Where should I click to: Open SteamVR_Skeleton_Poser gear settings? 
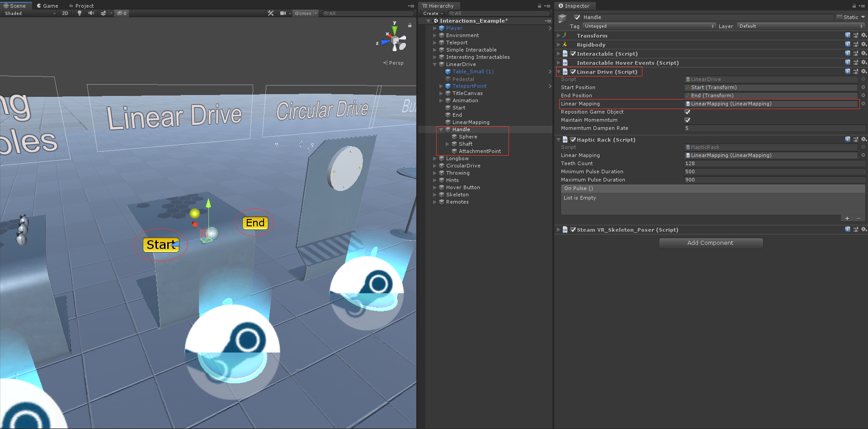tap(863, 229)
